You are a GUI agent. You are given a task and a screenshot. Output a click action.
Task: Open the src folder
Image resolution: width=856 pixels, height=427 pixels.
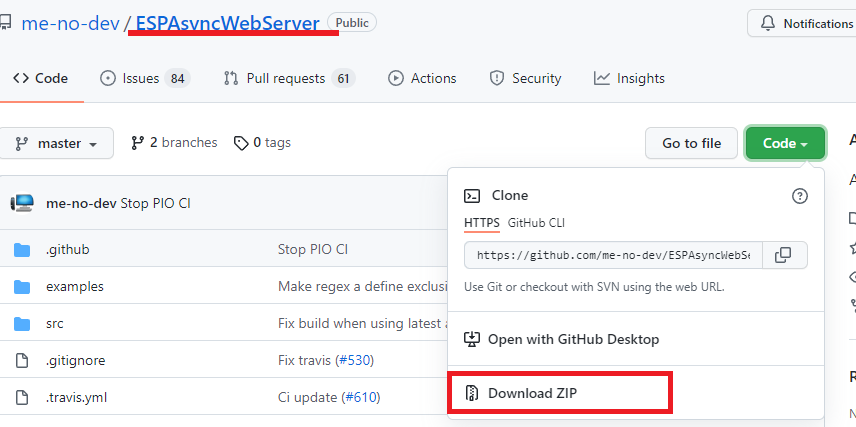coord(55,323)
